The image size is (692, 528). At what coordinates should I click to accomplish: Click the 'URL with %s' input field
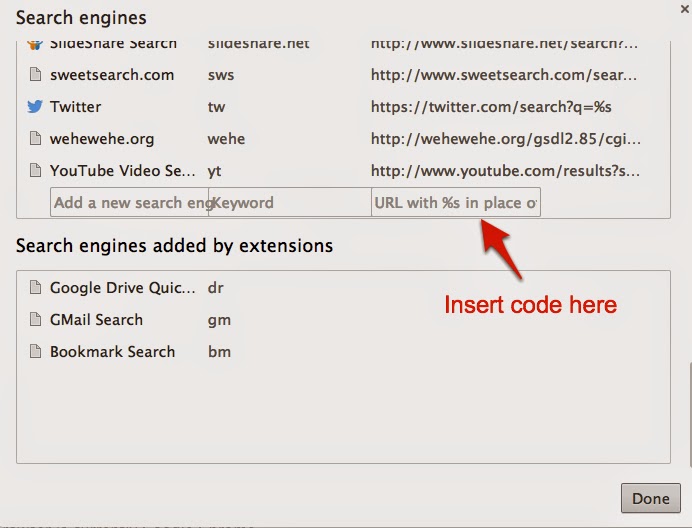click(x=456, y=202)
